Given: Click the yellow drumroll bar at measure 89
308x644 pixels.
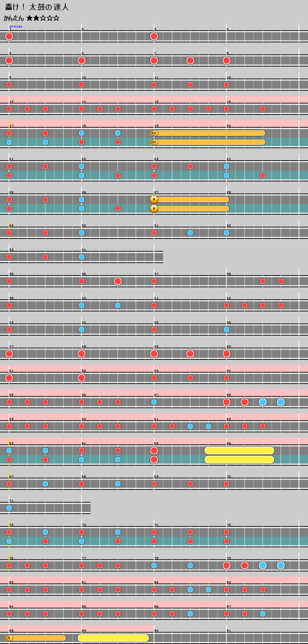Looking at the screenshot, I should (113, 638).
